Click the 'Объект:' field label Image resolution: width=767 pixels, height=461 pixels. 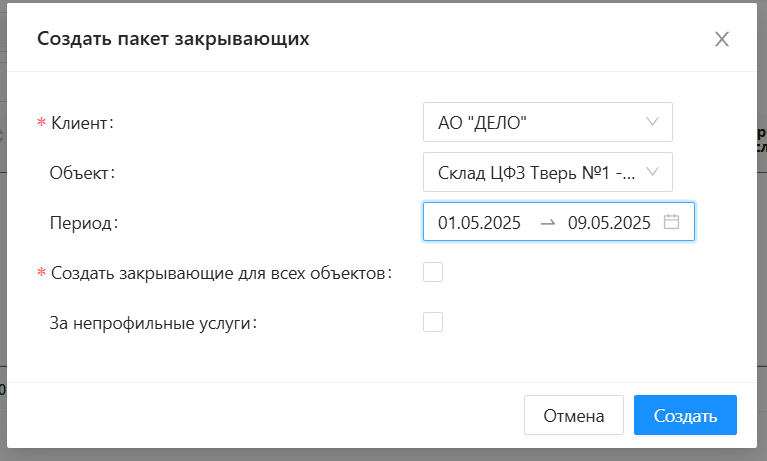click(83, 173)
